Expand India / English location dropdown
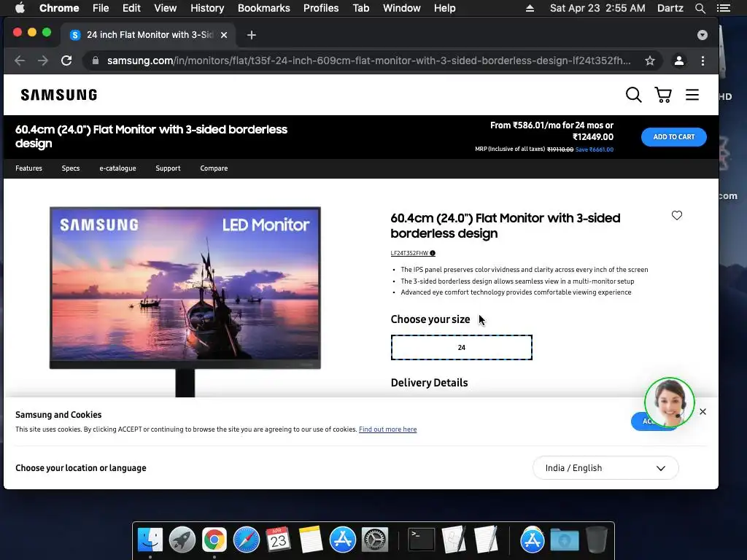This screenshot has width=747, height=560. tap(605, 468)
